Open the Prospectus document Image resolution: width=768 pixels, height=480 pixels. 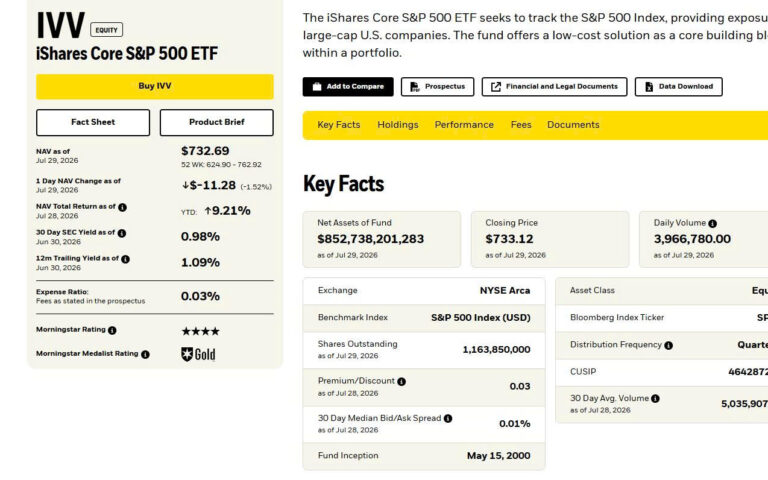click(437, 87)
